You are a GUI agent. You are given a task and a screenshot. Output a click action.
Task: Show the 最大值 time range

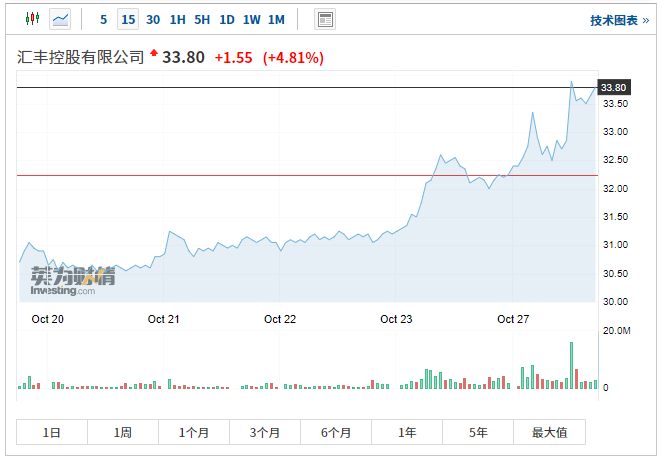click(x=549, y=432)
